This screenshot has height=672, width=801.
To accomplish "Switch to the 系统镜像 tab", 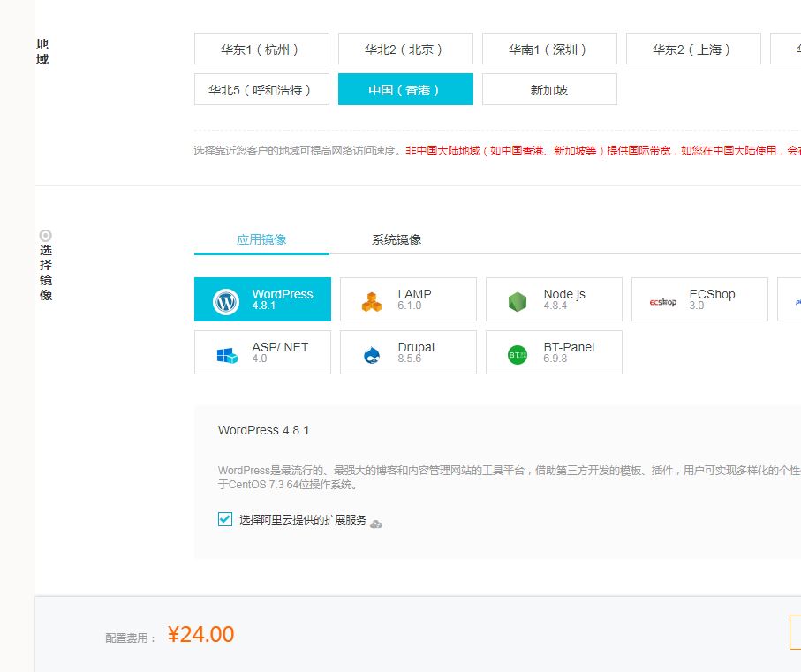I will tap(397, 239).
